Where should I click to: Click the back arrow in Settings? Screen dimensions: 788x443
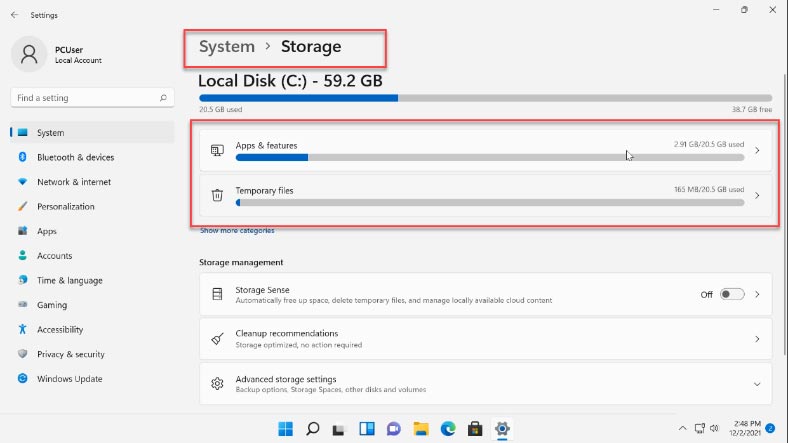pyautogui.click(x=14, y=15)
